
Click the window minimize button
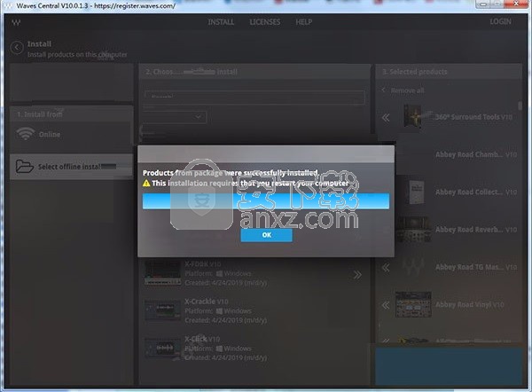(483, 4)
